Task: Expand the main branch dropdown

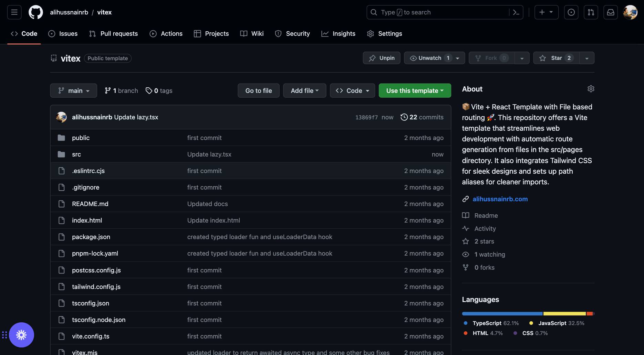Action: click(74, 90)
